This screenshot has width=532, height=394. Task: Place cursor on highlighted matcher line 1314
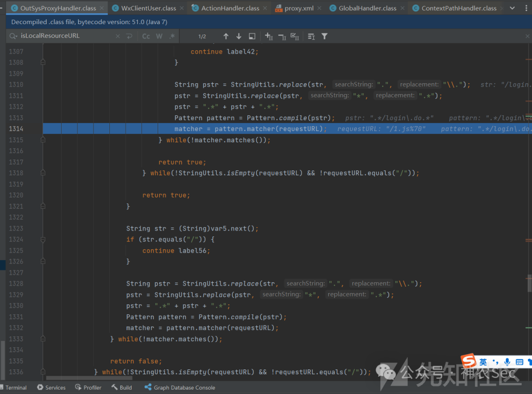pos(250,129)
